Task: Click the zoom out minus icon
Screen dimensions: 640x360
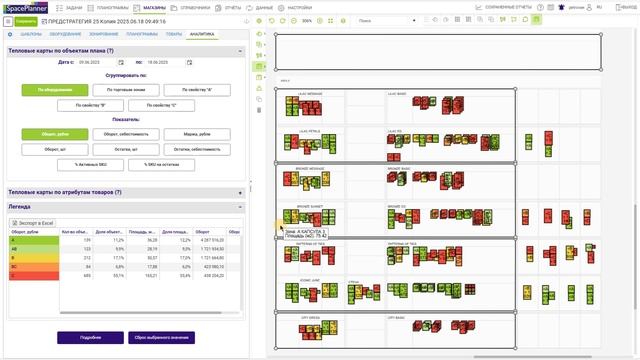Action: click(x=294, y=20)
